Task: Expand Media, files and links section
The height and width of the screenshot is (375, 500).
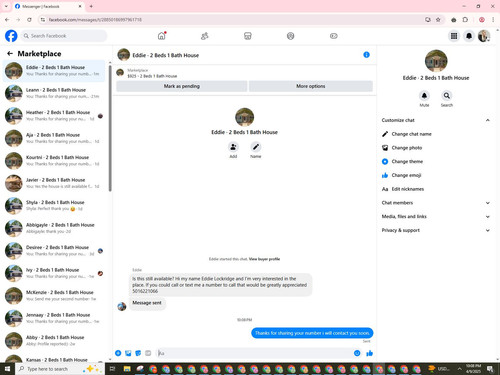Action: point(488,217)
